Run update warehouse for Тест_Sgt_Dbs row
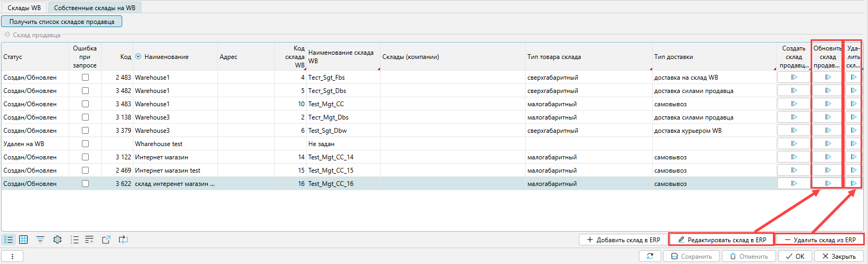This screenshot has height=264, width=868. coord(828,90)
